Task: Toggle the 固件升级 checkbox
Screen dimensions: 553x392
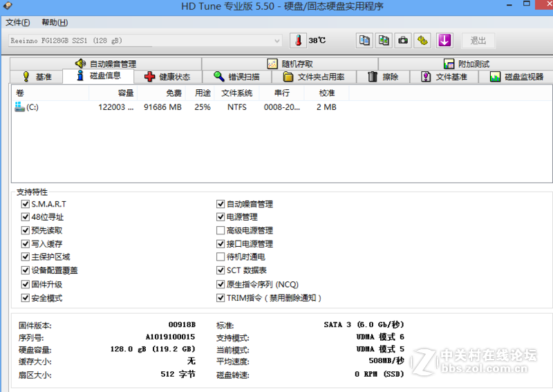Action: tap(25, 284)
